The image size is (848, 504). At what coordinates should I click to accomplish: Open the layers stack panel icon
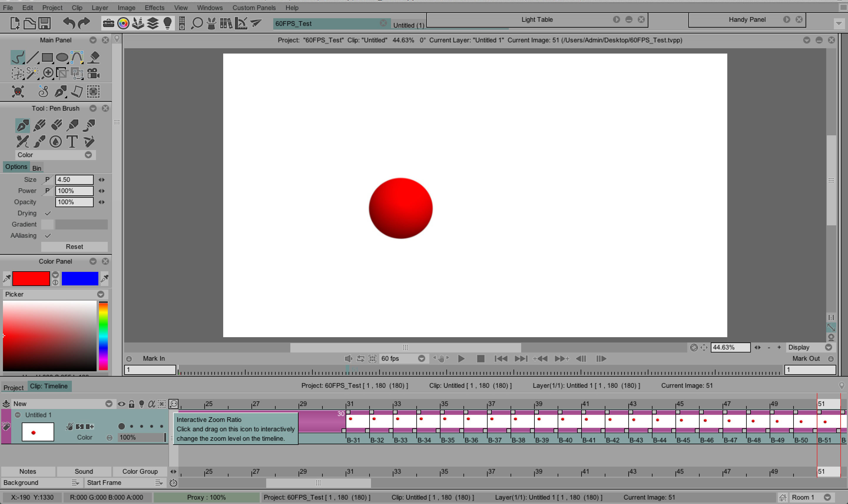pos(153,23)
